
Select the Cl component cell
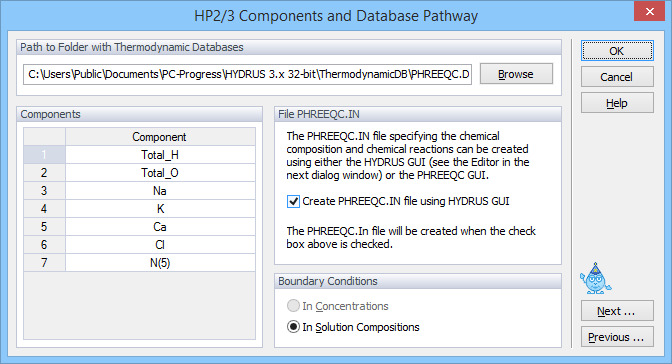click(160, 245)
